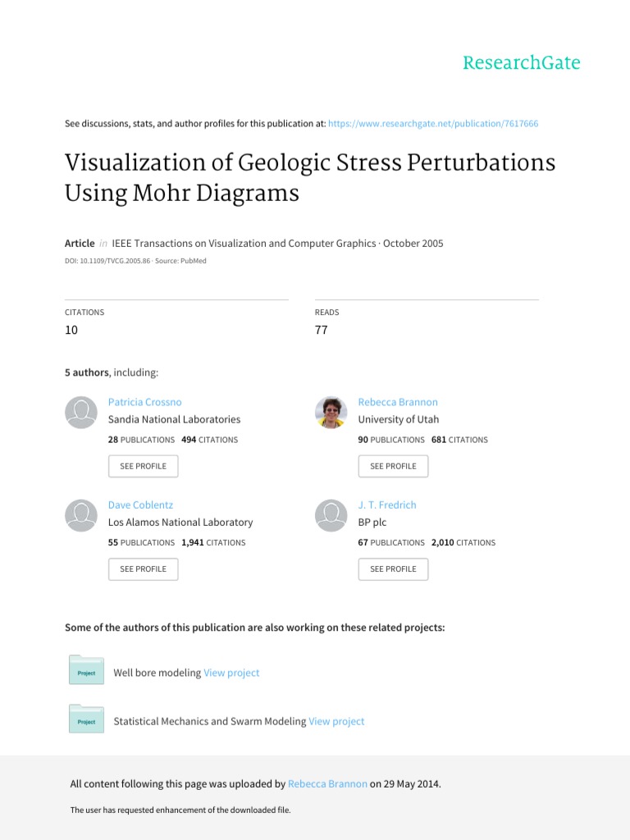
Task: Click the article title heading
Action: click(309, 177)
